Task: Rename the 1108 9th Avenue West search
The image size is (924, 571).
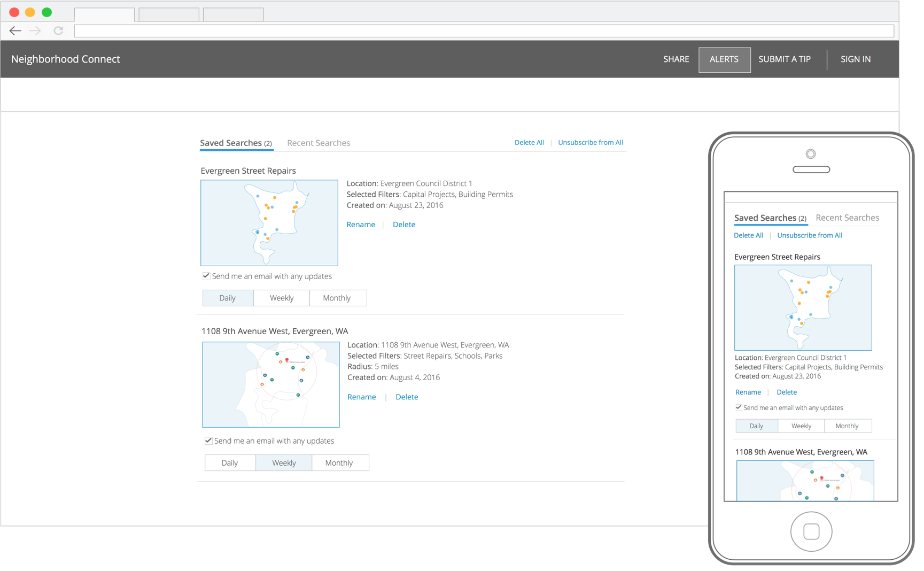Action: [x=362, y=397]
